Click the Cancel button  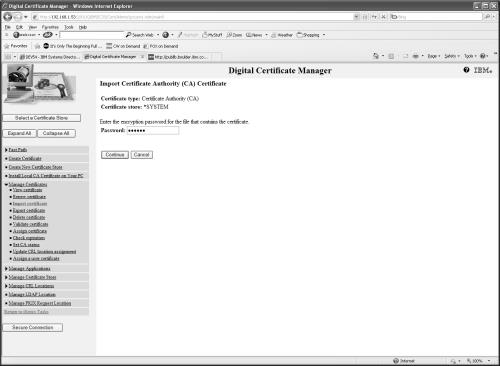[x=142, y=155]
